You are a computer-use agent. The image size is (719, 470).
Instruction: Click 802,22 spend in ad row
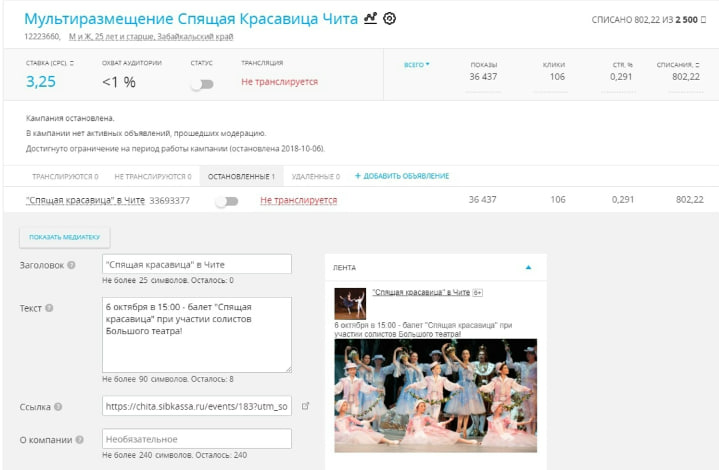point(690,199)
